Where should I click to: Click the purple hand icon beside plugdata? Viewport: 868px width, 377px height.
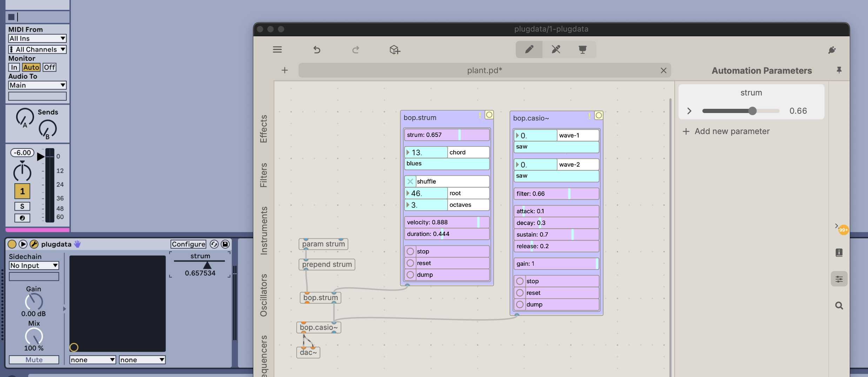pos(78,244)
